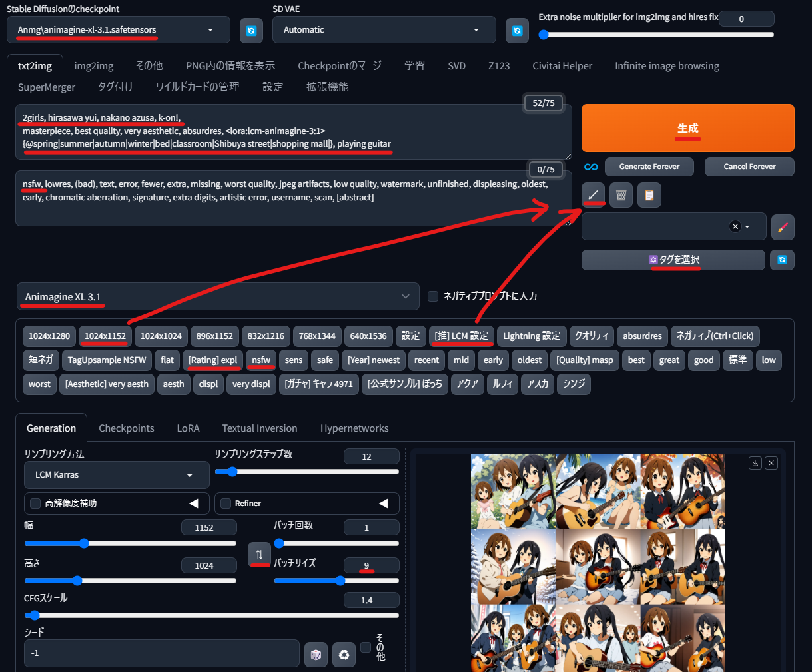The height and width of the screenshot is (672, 812).
Task: Insert the [Rating] expl tag
Action: (212, 360)
